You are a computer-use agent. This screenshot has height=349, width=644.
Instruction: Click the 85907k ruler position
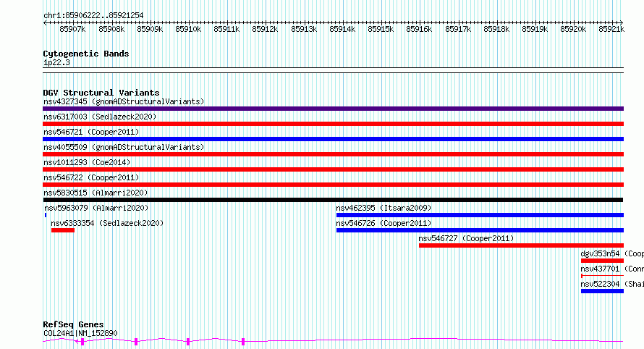click(72, 29)
